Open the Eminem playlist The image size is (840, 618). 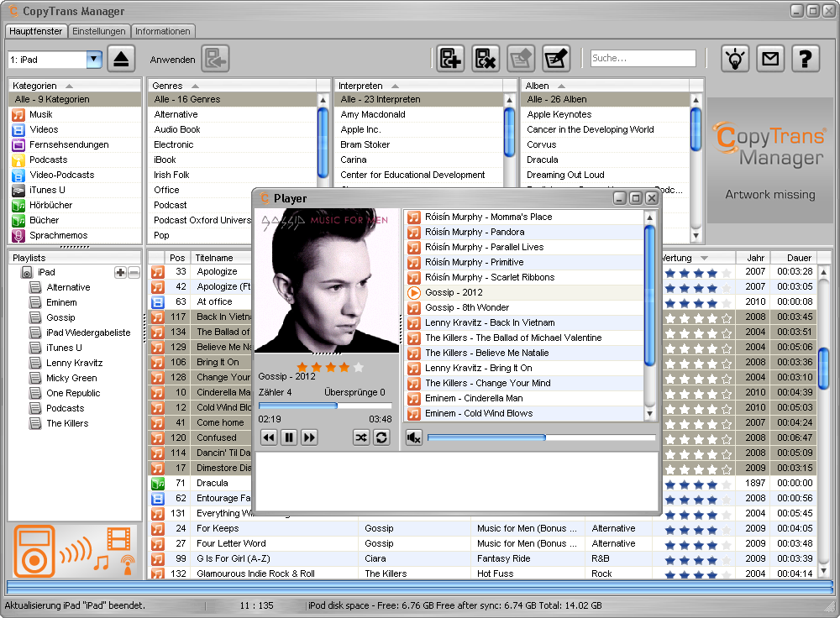pyautogui.click(x=61, y=302)
